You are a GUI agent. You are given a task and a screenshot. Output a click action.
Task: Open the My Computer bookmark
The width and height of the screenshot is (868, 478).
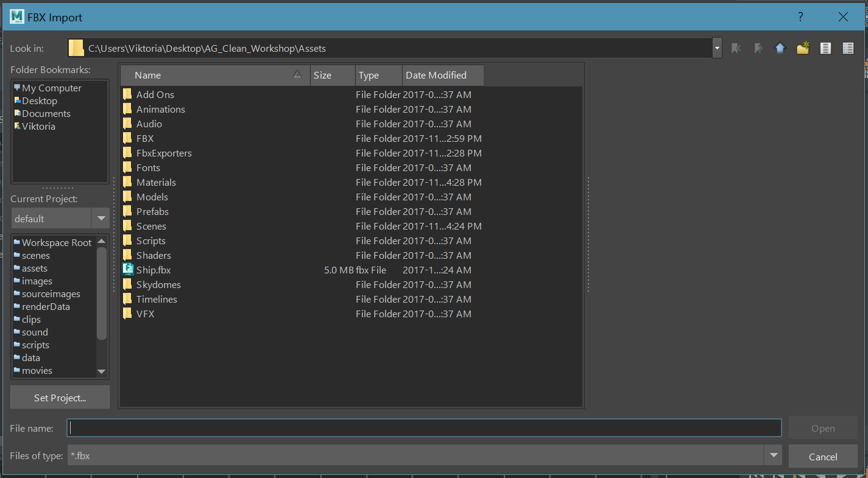click(x=52, y=88)
